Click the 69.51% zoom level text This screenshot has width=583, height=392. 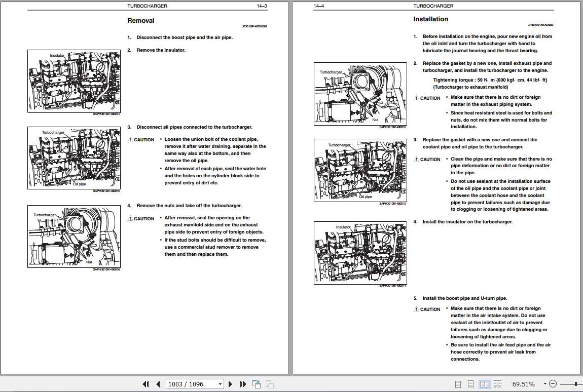(x=523, y=384)
